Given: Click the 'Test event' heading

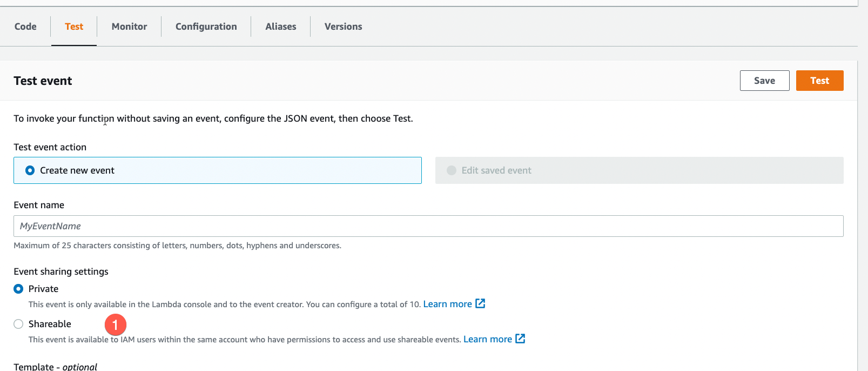Looking at the screenshot, I should (43, 81).
